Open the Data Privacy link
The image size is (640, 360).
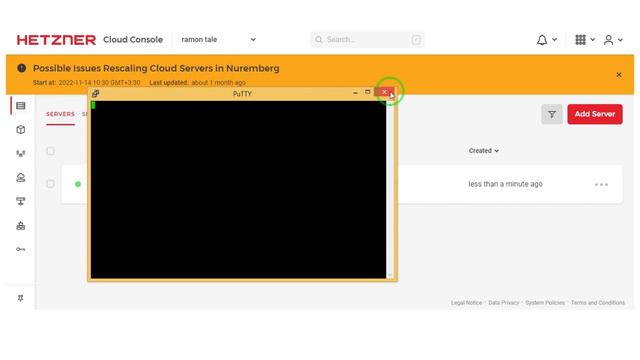(x=504, y=303)
